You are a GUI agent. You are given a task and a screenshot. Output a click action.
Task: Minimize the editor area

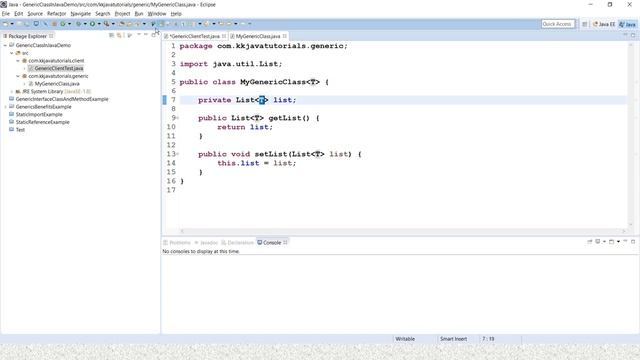click(625, 35)
